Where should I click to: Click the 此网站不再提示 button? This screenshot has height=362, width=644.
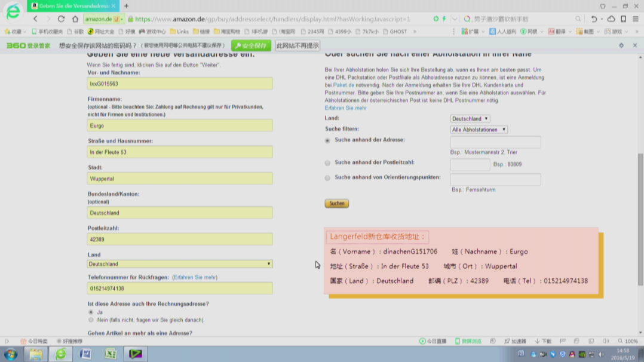pos(298,45)
